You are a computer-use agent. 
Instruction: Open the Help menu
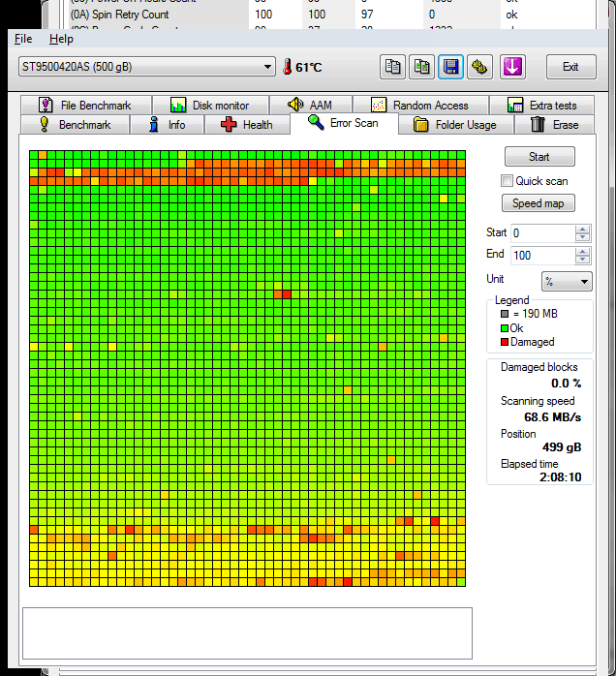coord(61,39)
